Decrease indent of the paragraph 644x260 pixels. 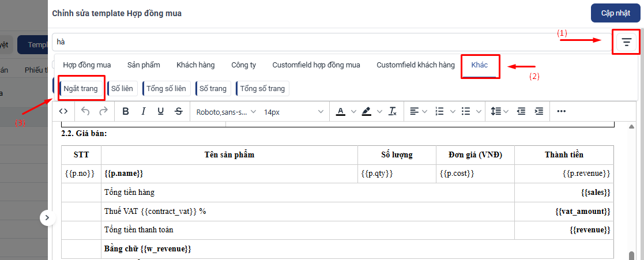(x=521, y=111)
